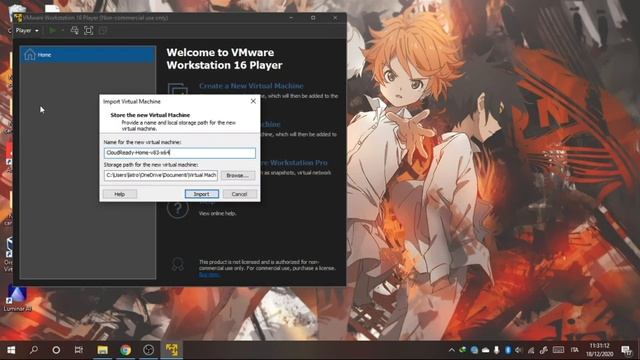Open the Windows Start menu
The height and width of the screenshot is (360, 640).
11,350
